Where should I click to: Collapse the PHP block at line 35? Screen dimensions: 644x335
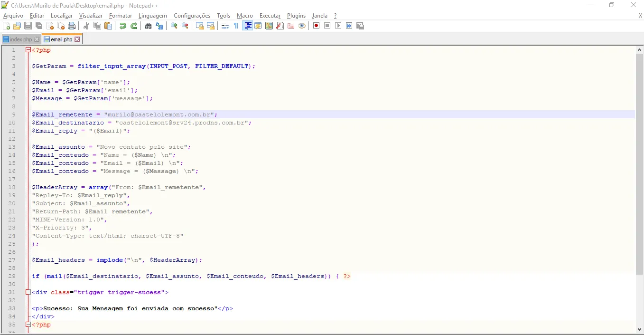[x=28, y=325]
